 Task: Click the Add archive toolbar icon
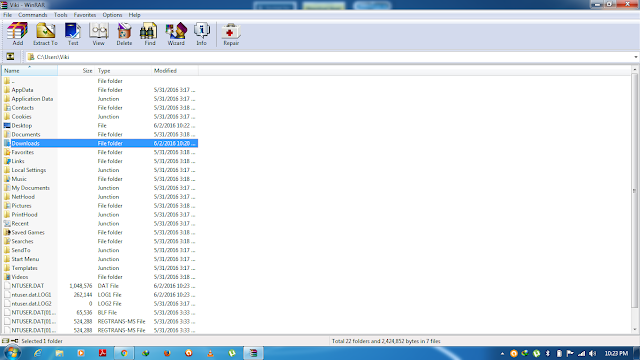(18, 34)
